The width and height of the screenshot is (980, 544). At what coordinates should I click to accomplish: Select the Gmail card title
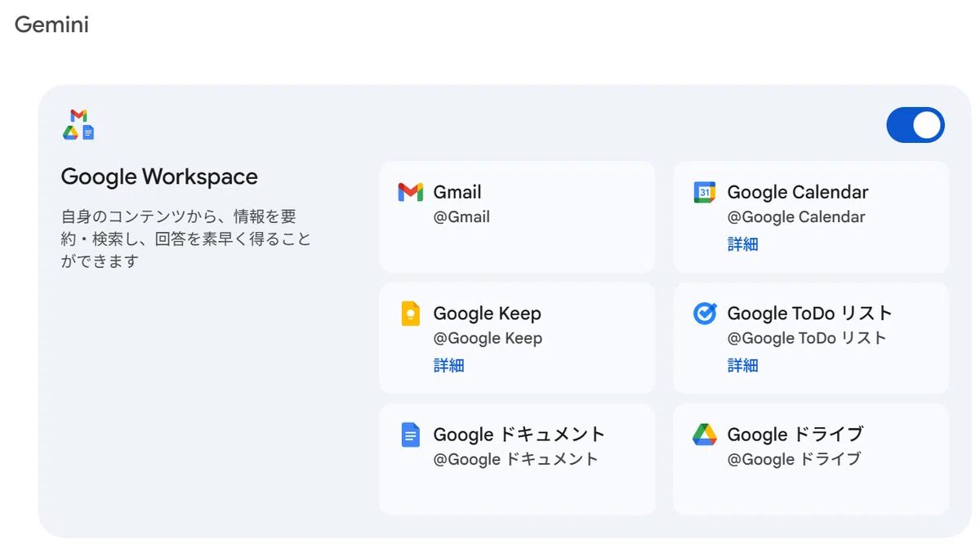coord(457,192)
